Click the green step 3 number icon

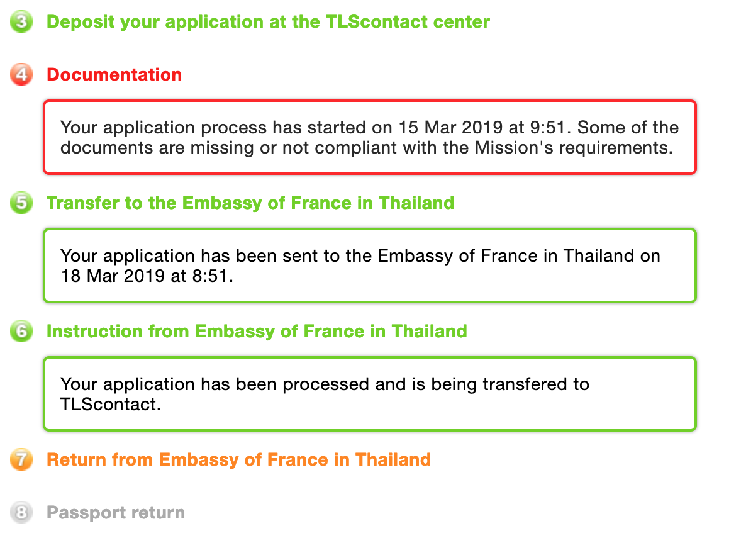(x=21, y=23)
